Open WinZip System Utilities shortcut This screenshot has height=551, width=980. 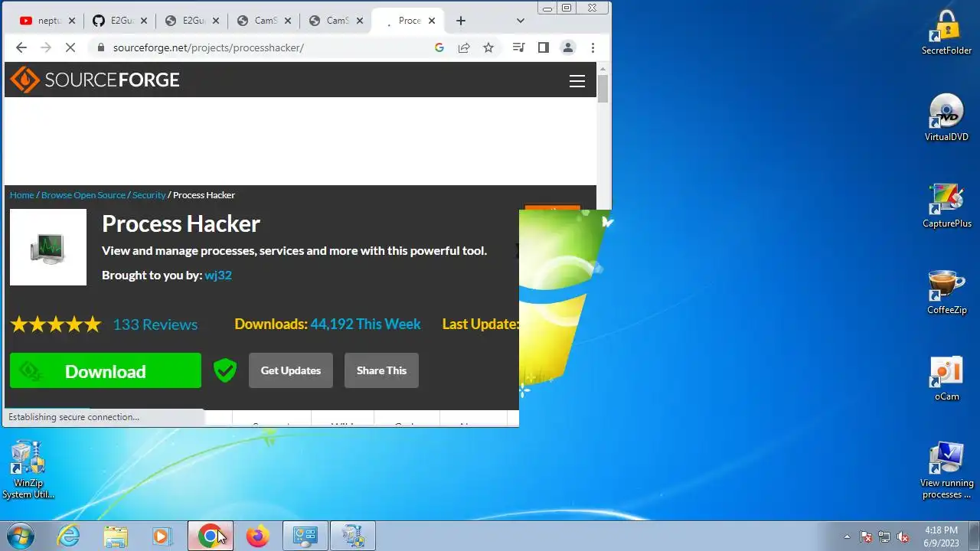(28, 471)
